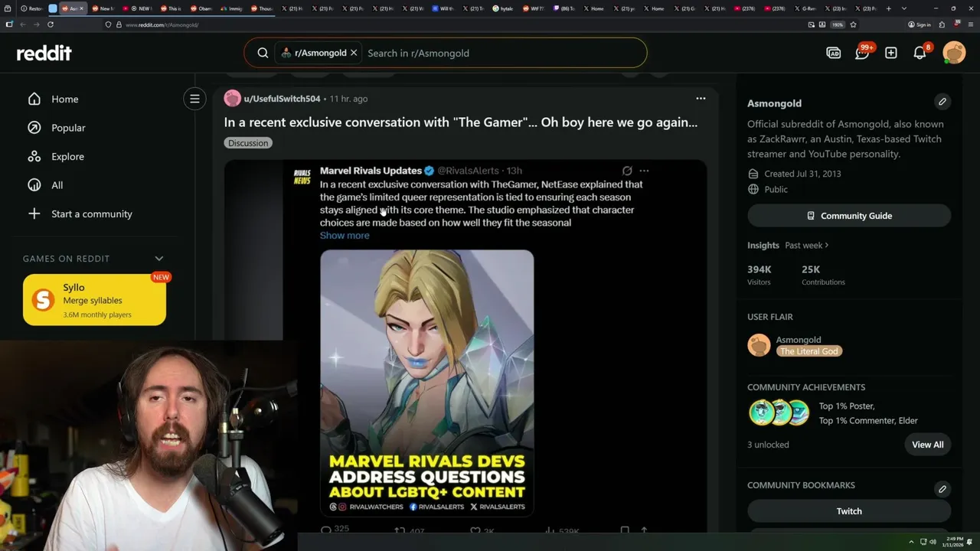Click Asmongold user flair avatar
Viewport: 980px width, 551px height.
[x=759, y=345]
